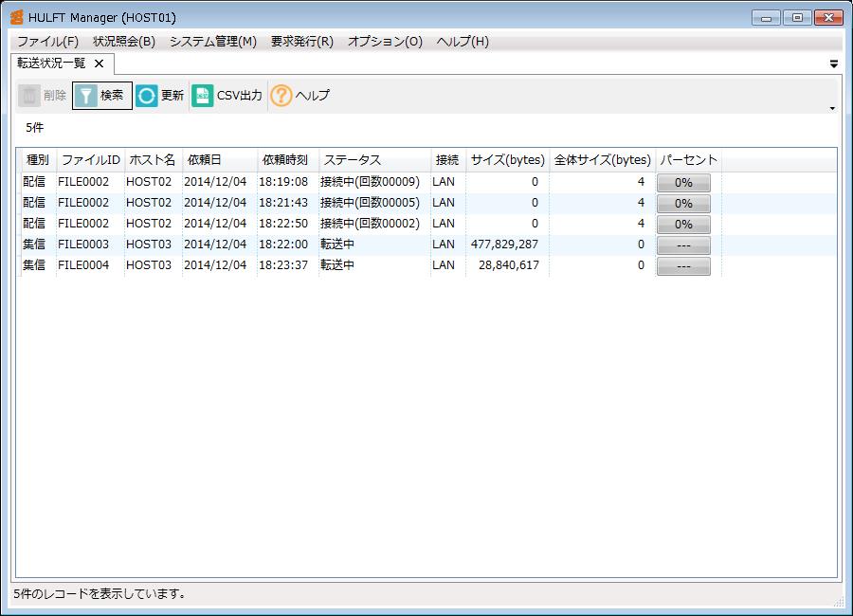Open the システム管理(M) menu
This screenshot has height=616, width=853.
point(212,42)
